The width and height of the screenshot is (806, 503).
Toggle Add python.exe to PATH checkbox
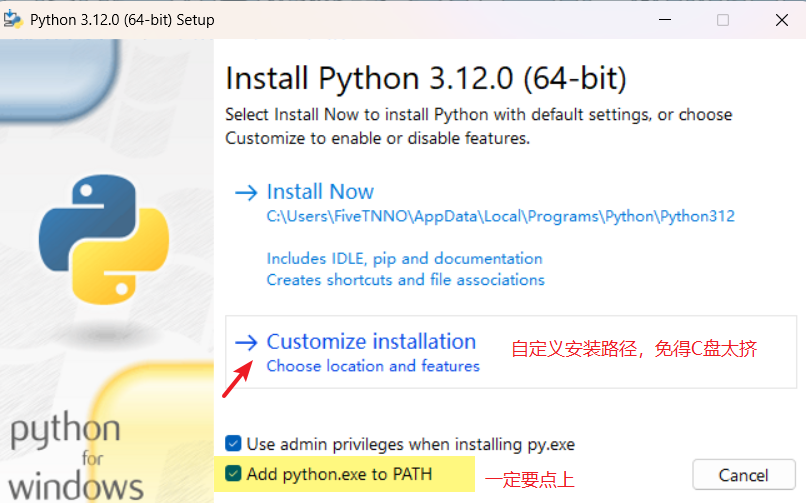pyautogui.click(x=233, y=473)
